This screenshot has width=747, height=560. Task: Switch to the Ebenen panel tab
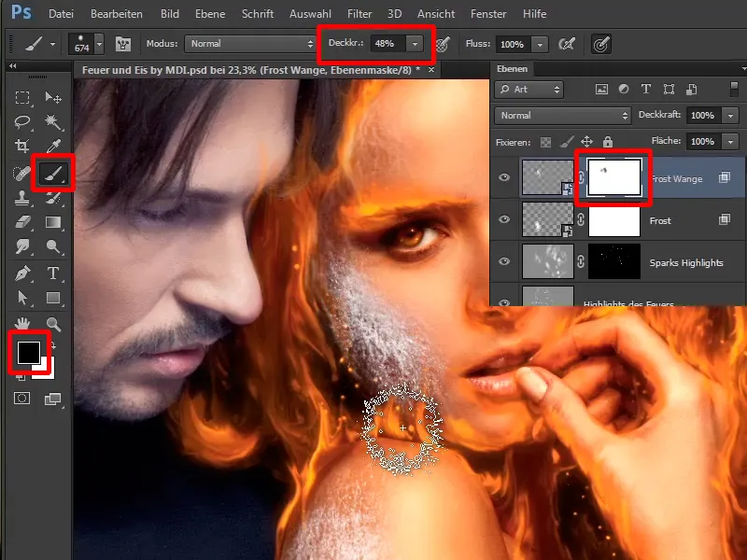tap(512, 69)
